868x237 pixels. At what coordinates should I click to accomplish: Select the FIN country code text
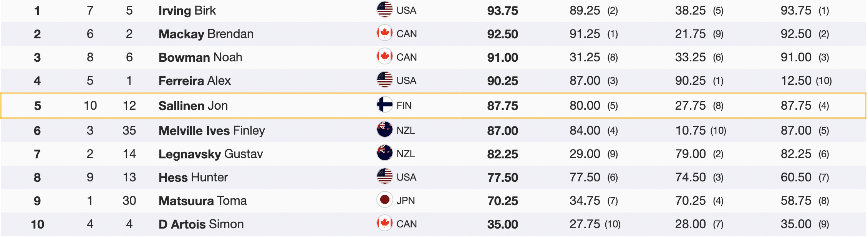click(x=404, y=105)
